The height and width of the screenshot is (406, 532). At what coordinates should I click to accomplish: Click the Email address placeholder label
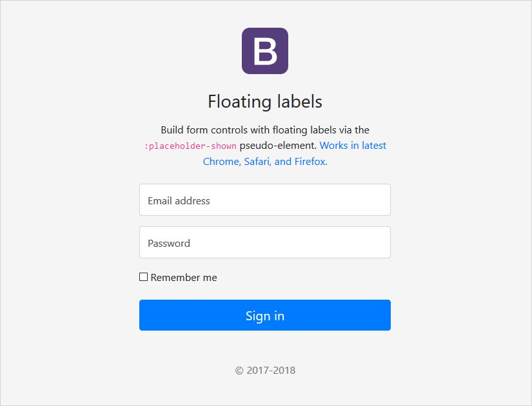(179, 201)
